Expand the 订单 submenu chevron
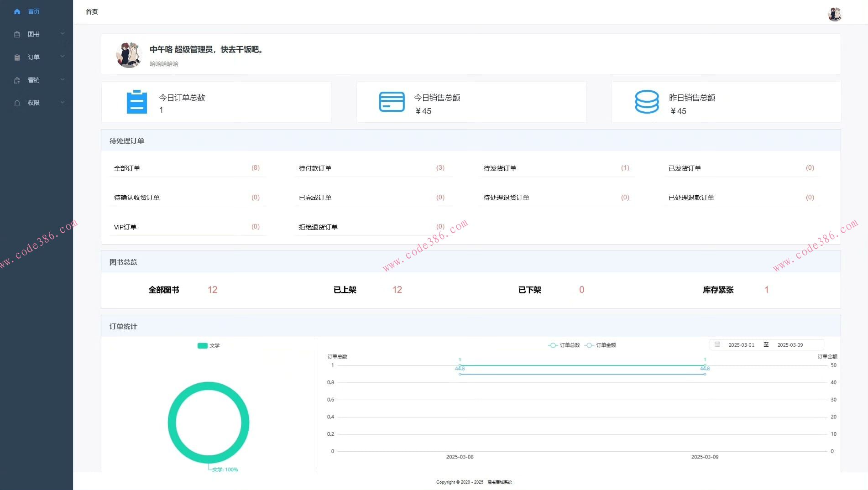 [63, 57]
